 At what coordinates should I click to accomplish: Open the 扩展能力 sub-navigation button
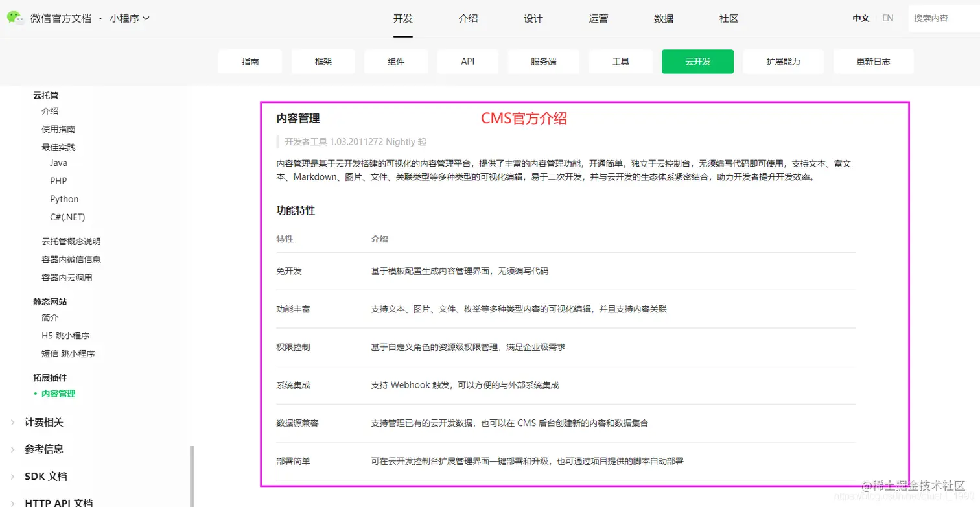pyautogui.click(x=783, y=62)
